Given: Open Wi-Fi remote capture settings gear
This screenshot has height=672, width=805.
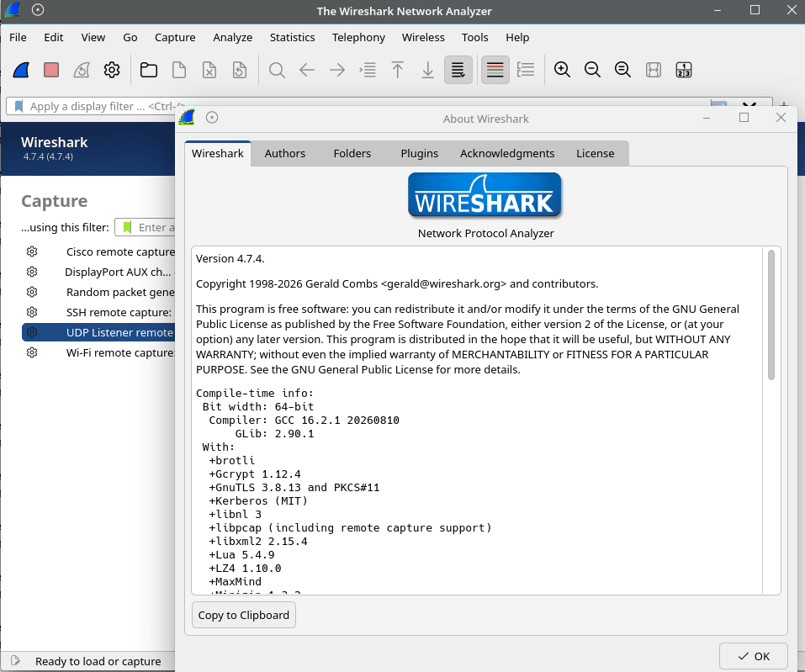Looking at the screenshot, I should point(32,352).
